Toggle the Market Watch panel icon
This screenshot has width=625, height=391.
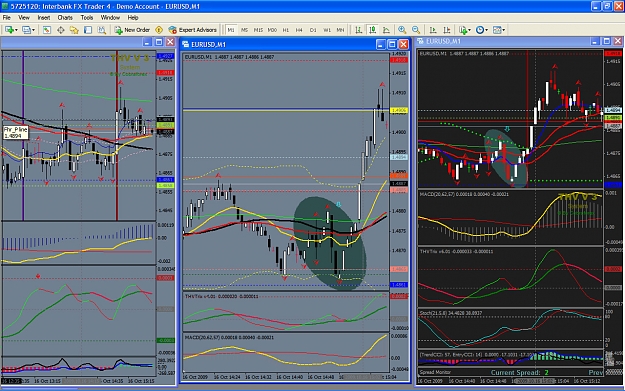click(47, 30)
